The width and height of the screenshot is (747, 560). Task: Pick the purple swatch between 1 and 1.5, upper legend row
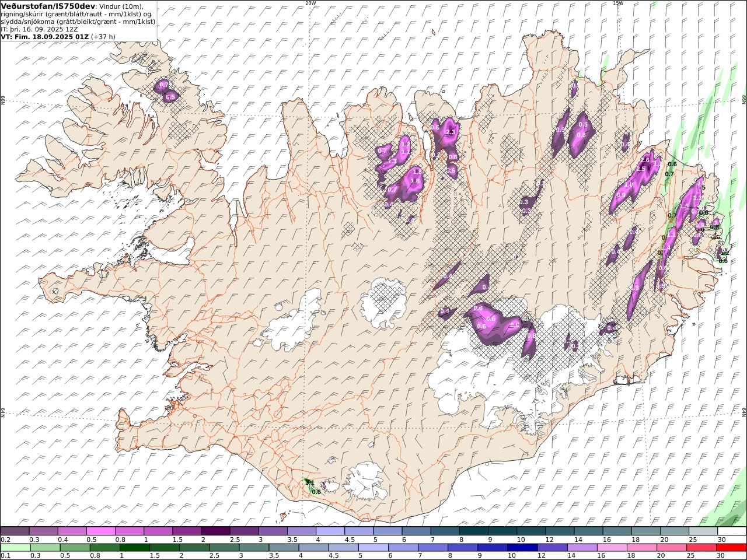(158, 531)
